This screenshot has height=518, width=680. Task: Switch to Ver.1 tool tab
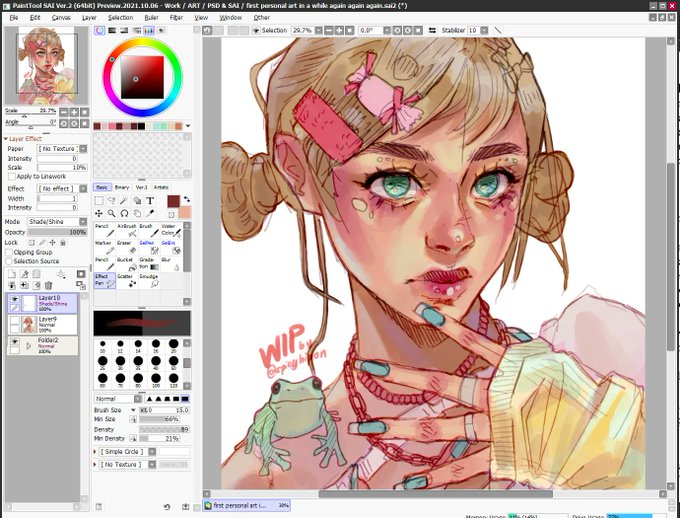click(141, 187)
